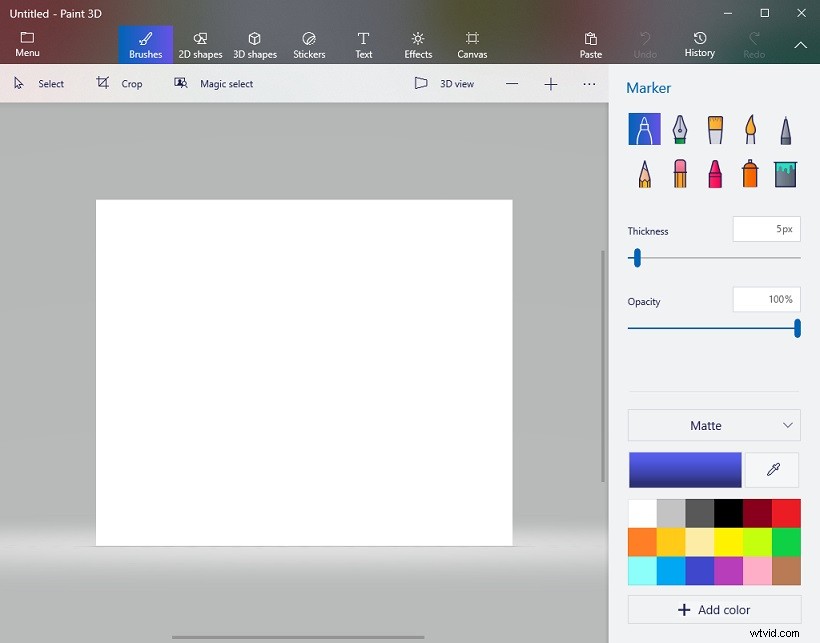Screen dimensions: 820x643
Task: Click the Add color button
Action: click(713, 609)
